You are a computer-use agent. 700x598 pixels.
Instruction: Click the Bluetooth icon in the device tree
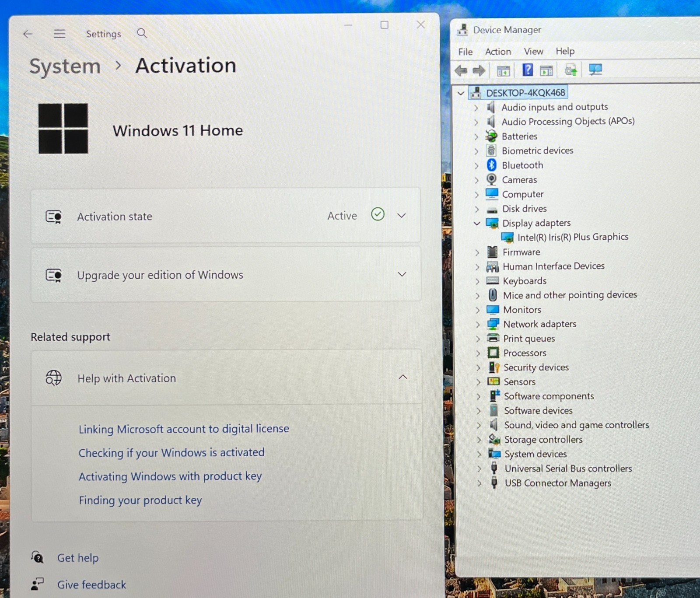click(x=492, y=165)
